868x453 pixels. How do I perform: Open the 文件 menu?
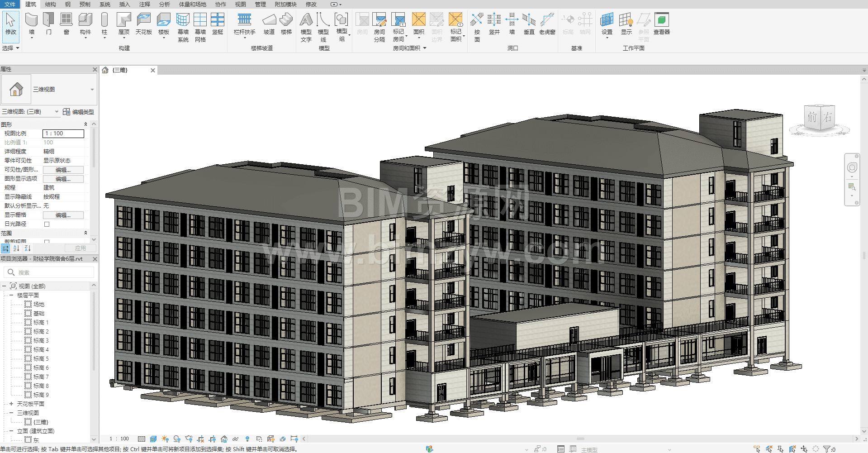pyautogui.click(x=9, y=4)
